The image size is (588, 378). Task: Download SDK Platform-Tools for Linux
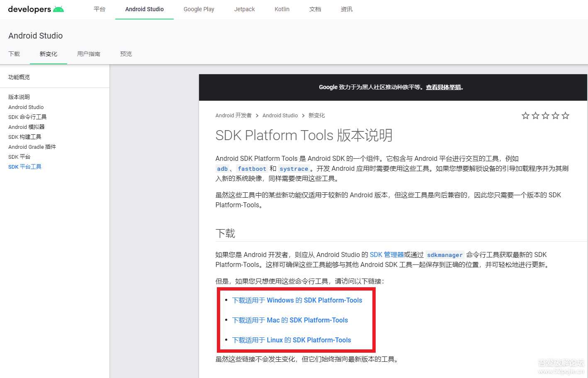coord(292,340)
